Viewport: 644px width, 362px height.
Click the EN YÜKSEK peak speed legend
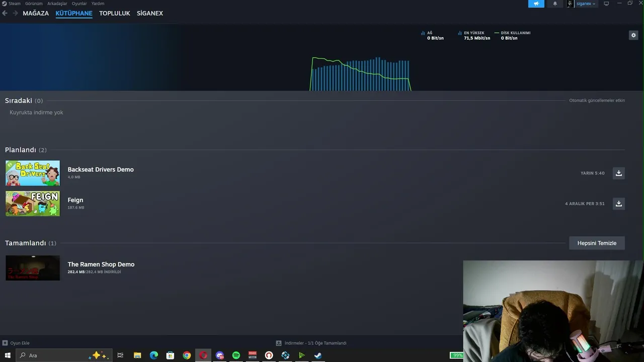(x=474, y=35)
